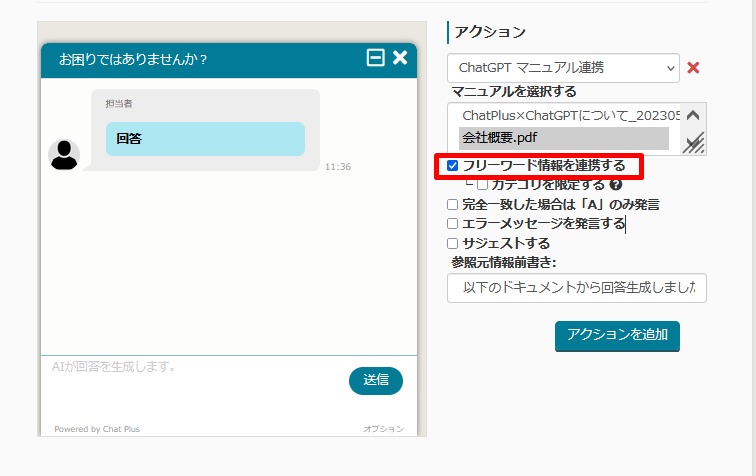Open the ChatGPT マニュアル連携 action dropdown
Viewport: 756px width, 476px height.
point(563,68)
